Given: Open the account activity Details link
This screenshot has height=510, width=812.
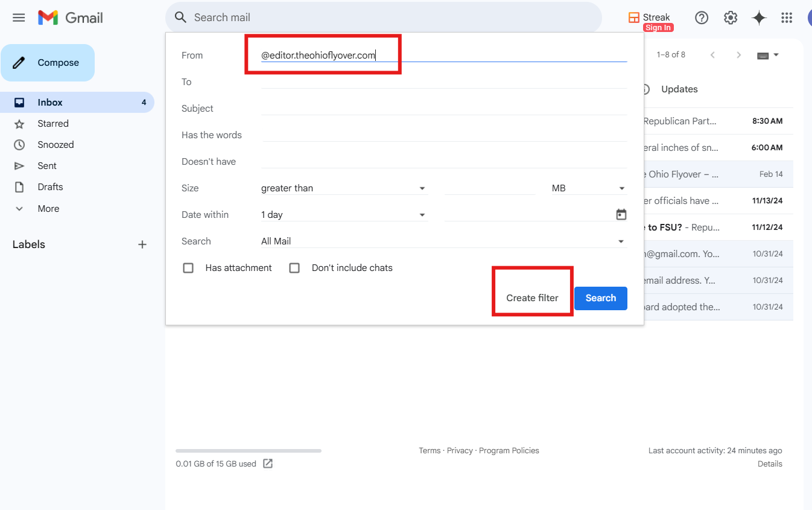Looking at the screenshot, I should click(770, 464).
